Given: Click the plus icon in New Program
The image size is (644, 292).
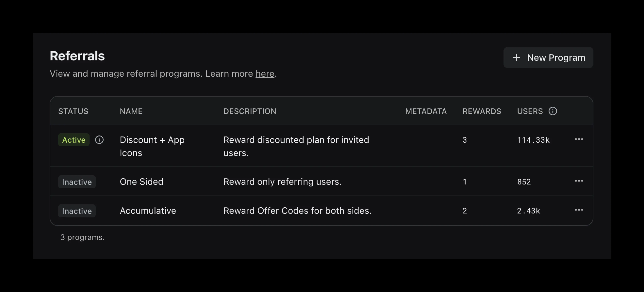Looking at the screenshot, I should [x=516, y=57].
